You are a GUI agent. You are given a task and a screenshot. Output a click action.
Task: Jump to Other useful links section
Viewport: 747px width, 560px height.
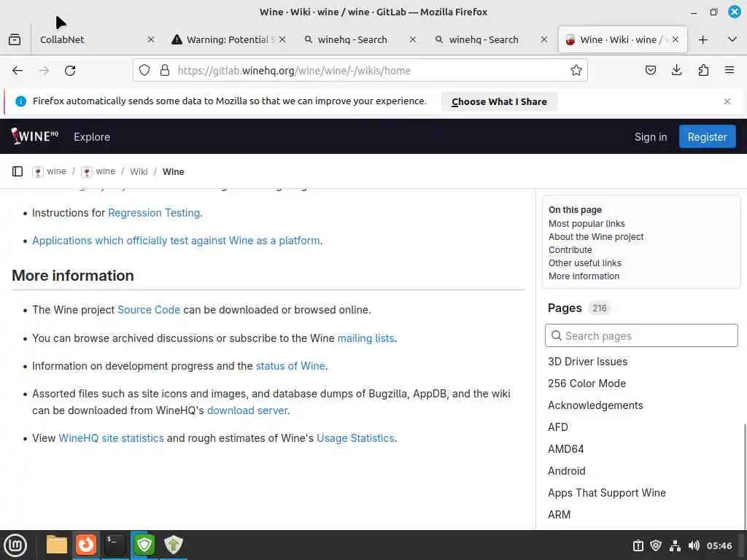[584, 262]
